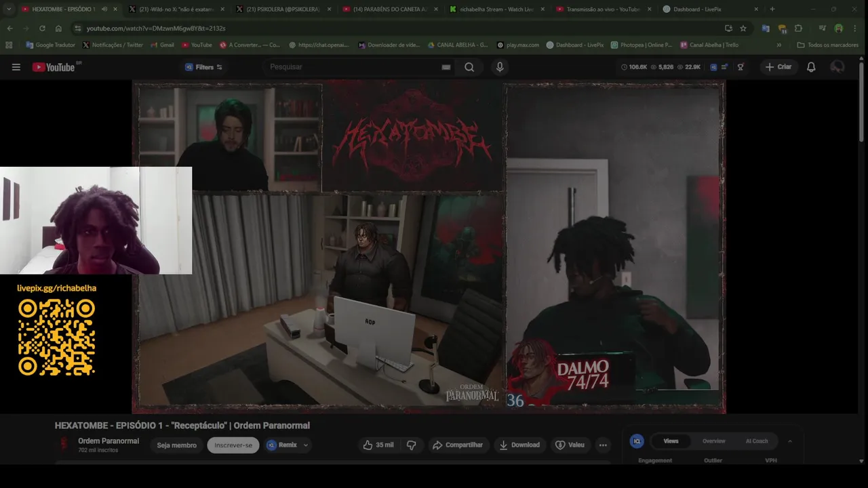Open the Ordem Paranormal channel name

108,441
